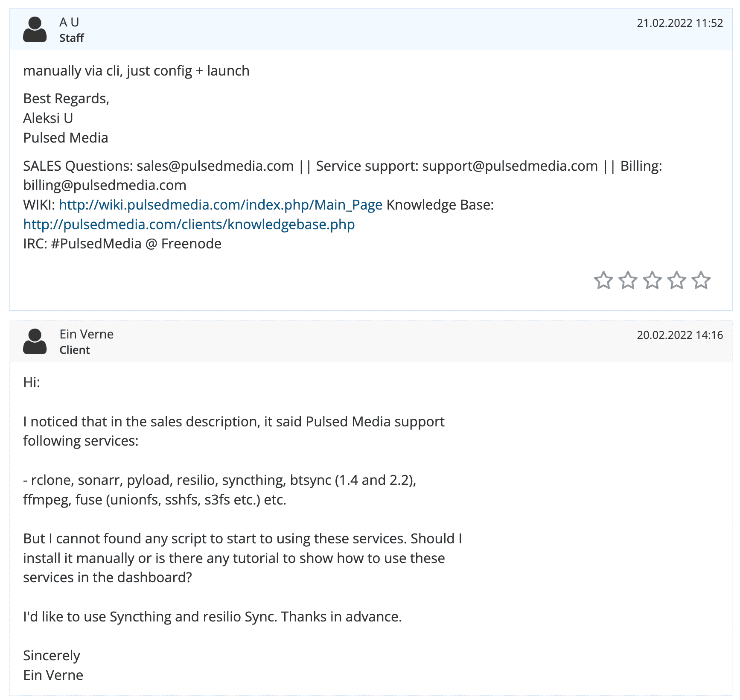
Task: Click the Ein Verne client avatar icon
Action: 35,341
